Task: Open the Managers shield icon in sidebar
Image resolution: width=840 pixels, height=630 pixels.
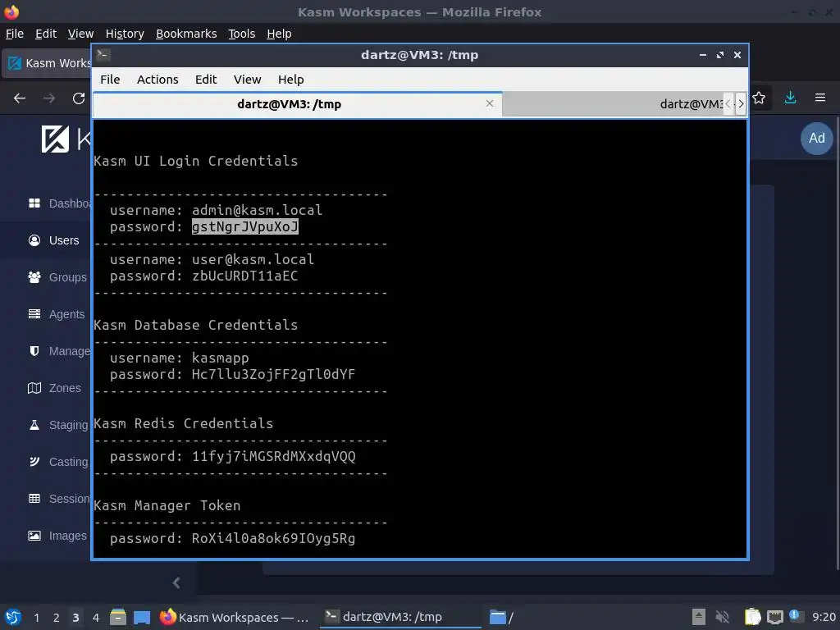Action: pos(34,351)
